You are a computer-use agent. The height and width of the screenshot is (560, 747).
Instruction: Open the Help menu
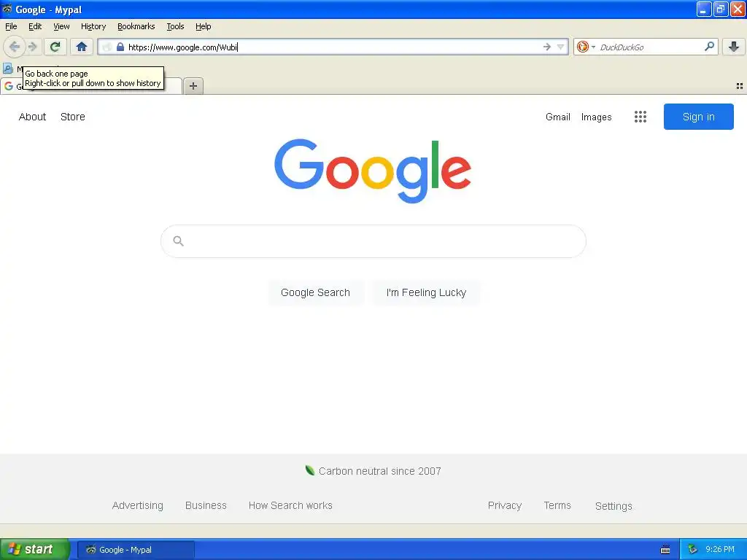click(204, 27)
